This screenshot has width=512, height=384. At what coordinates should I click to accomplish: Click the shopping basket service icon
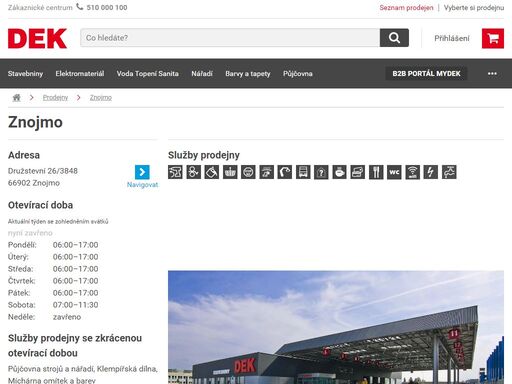pyautogui.click(x=230, y=172)
